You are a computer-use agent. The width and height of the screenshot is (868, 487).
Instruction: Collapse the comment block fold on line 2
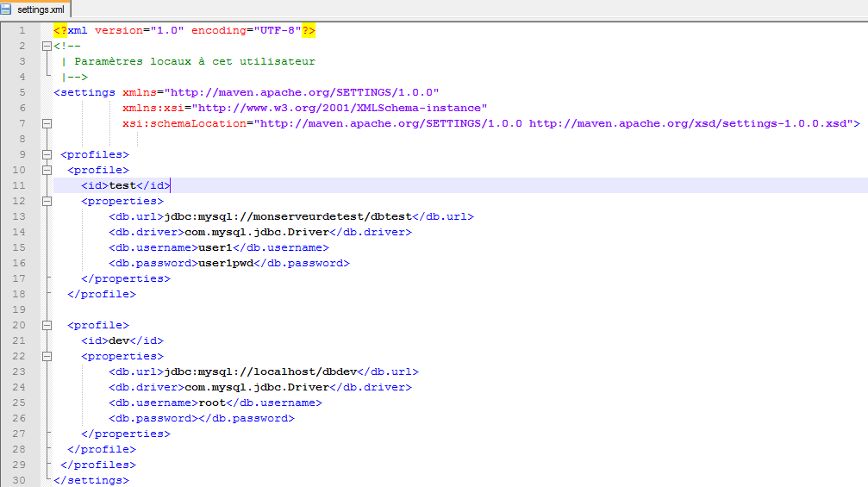click(47, 47)
